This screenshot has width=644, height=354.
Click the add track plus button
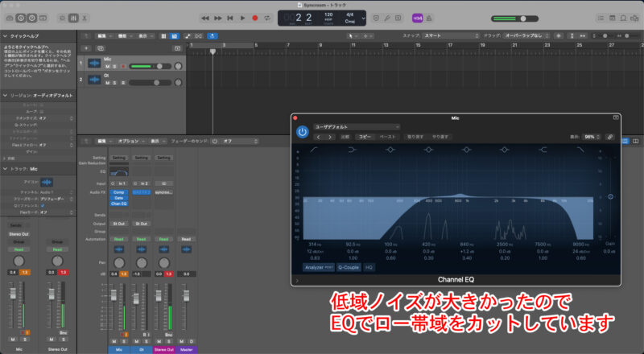pyautogui.click(x=86, y=48)
